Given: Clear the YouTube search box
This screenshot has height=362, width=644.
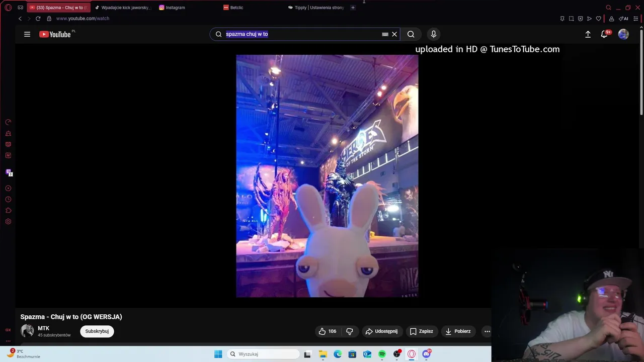Looking at the screenshot, I should coord(394,34).
